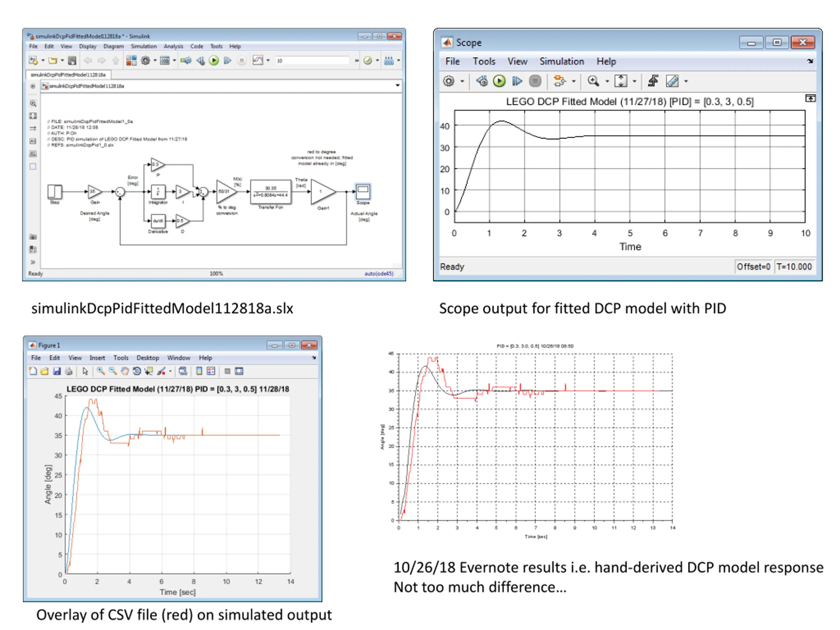Click the Simulink stop time field showing 10
Screen dimensions: 840x630
[312, 61]
